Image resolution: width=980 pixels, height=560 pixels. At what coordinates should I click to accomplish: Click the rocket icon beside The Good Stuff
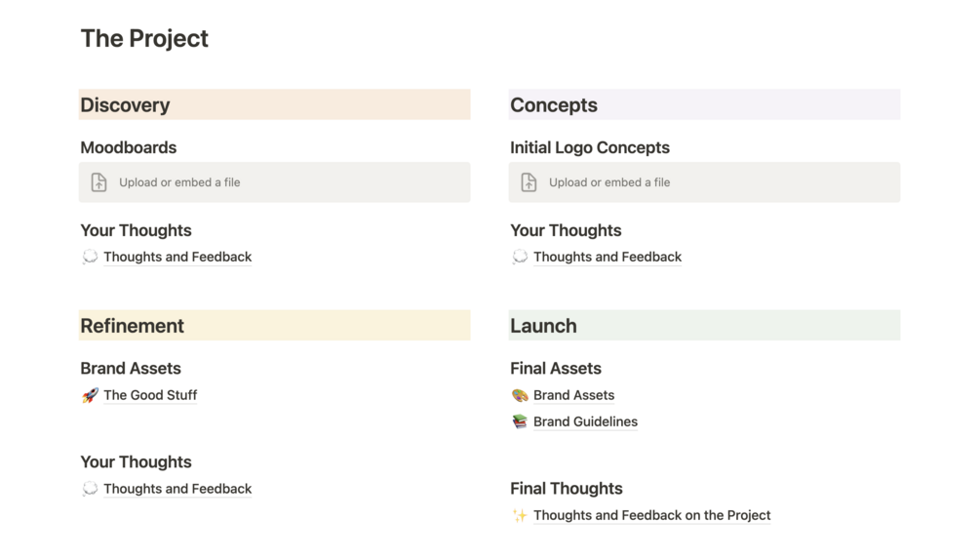point(90,396)
